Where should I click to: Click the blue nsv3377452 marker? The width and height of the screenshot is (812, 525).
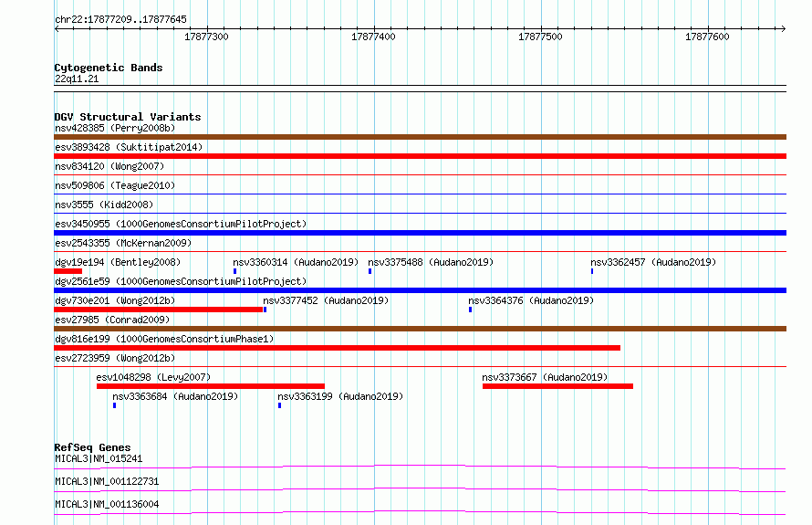pos(265,310)
